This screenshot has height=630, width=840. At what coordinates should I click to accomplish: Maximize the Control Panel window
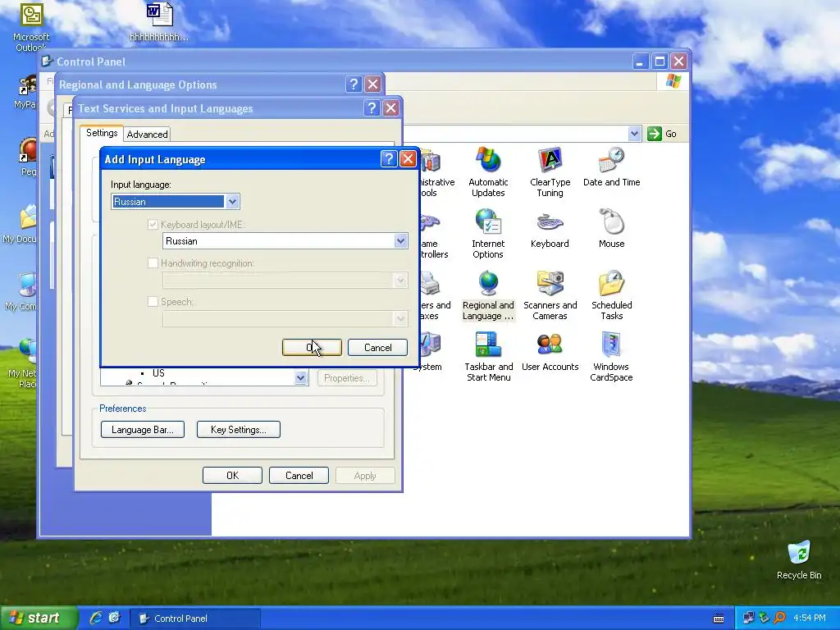[x=660, y=61]
